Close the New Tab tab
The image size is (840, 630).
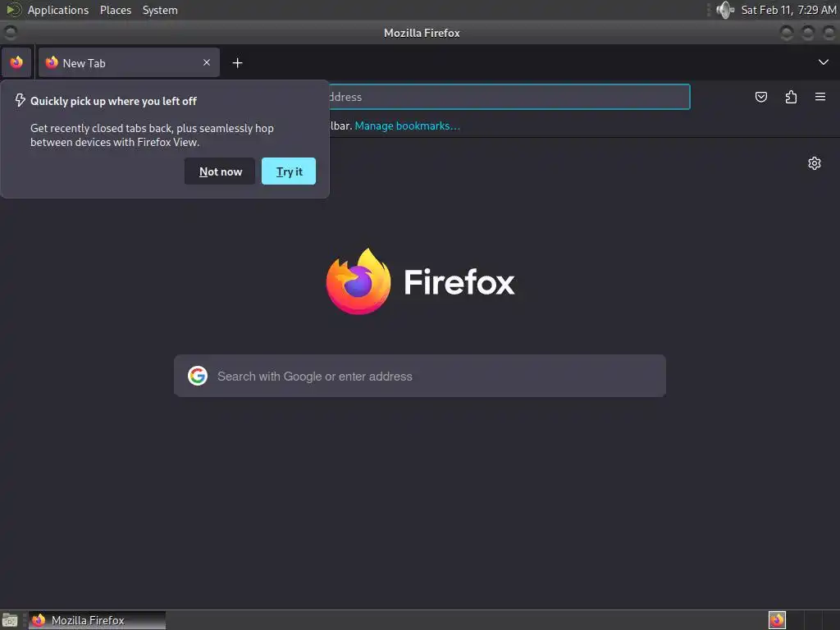click(206, 62)
